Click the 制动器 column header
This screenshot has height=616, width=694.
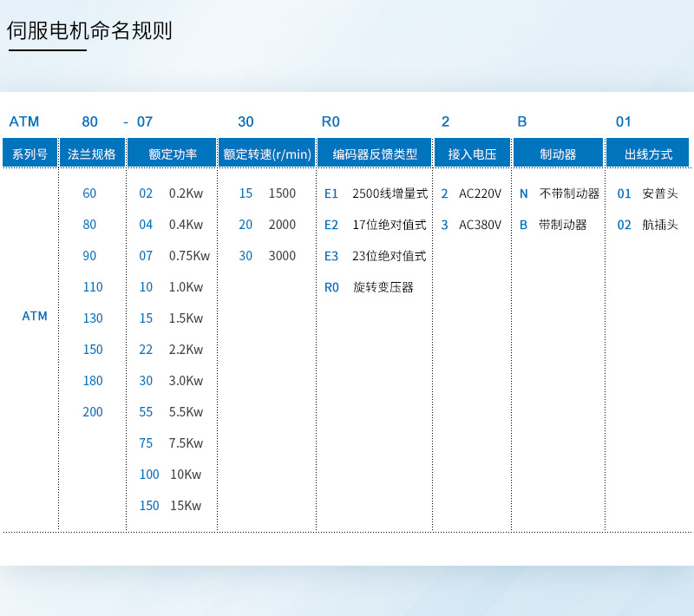coord(558,154)
